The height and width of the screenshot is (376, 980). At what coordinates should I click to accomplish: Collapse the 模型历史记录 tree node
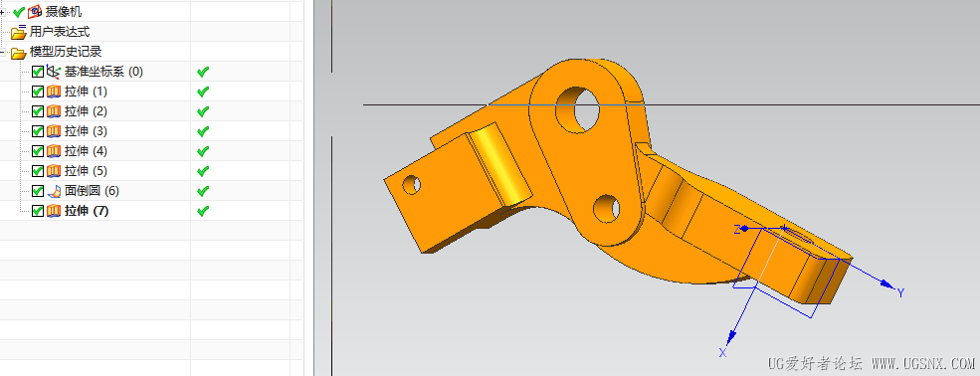pyautogui.click(x=3, y=52)
